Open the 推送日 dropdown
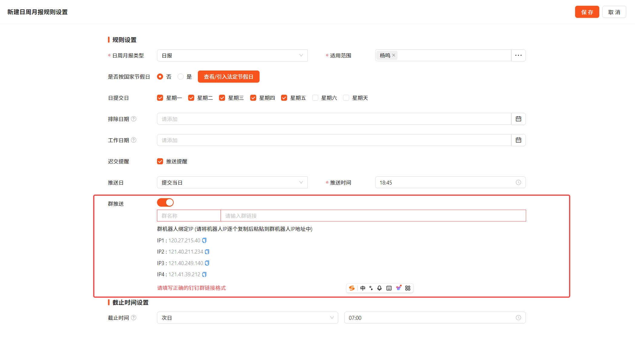635x364 pixels. (232, 182)
